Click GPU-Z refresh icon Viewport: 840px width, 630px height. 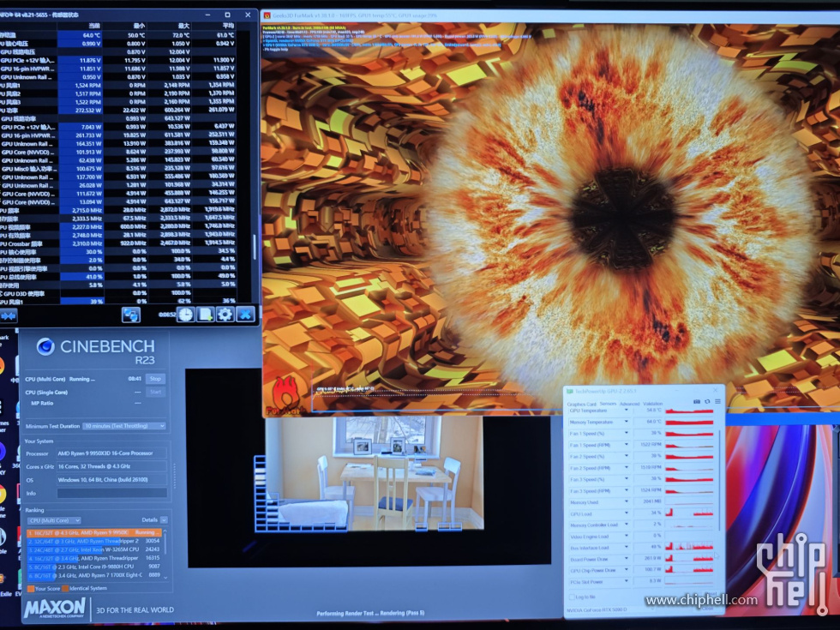click(707, 401)
